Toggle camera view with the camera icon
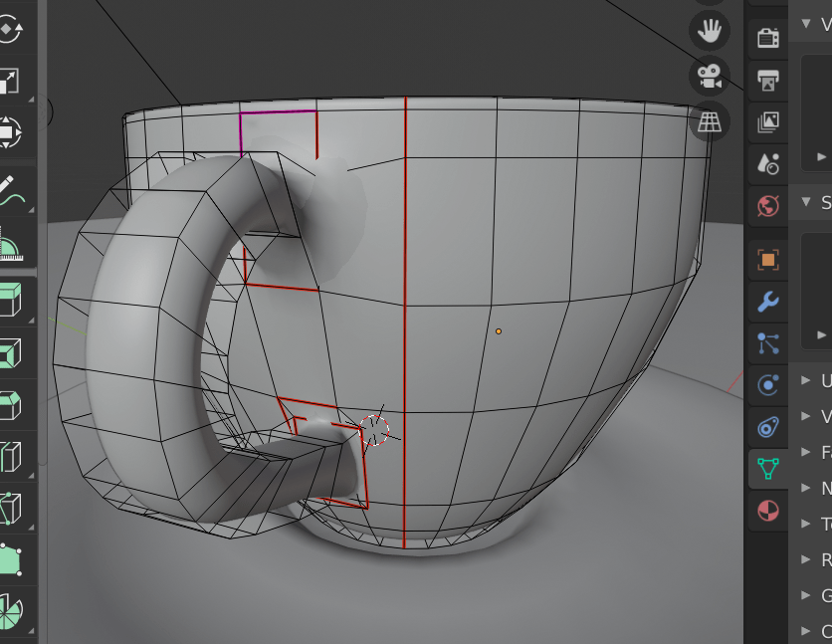 709,77
